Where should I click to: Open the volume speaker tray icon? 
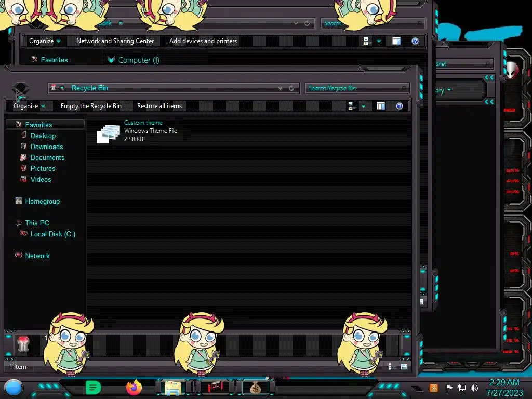pos(474,388)
